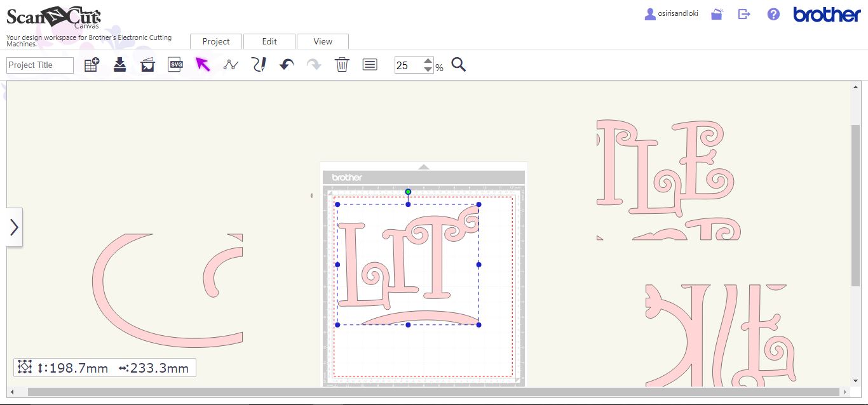868x405 pixels.
Task: Open the View menu
Action: 322,41
